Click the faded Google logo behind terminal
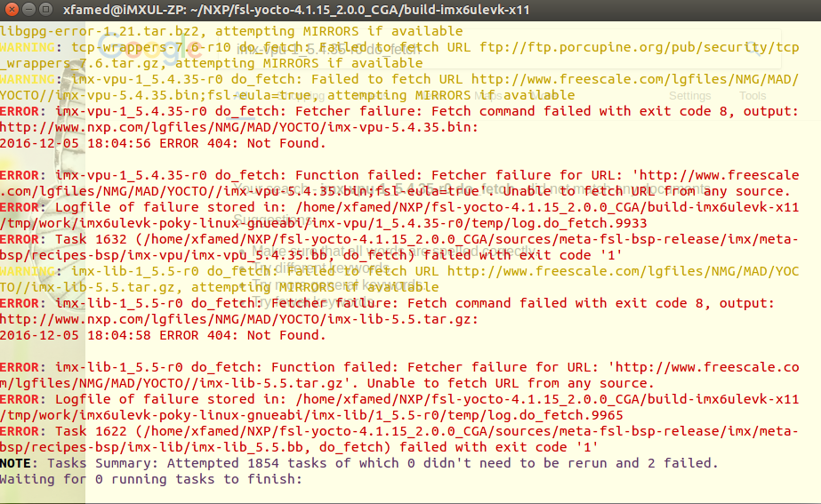This screenshot has width=821, height=504. coord(181,51)
